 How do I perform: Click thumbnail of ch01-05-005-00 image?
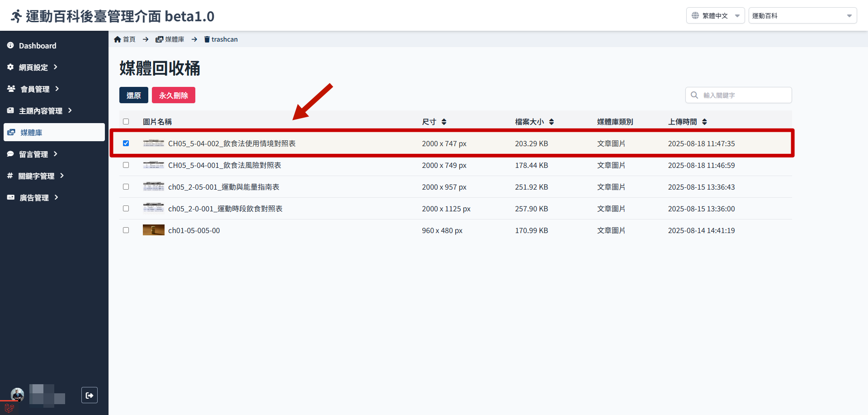[154, 230]
